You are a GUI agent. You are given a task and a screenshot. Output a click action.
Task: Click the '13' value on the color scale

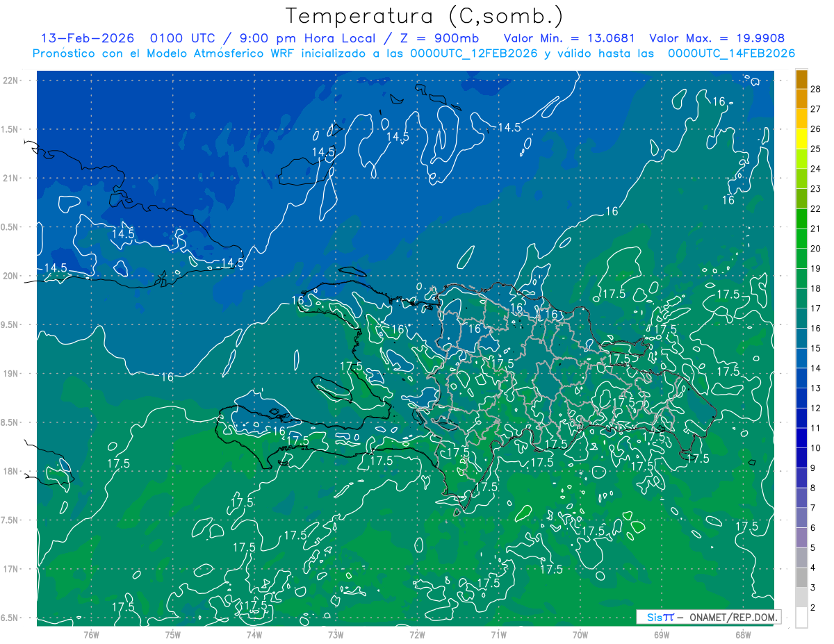(816, 388)
